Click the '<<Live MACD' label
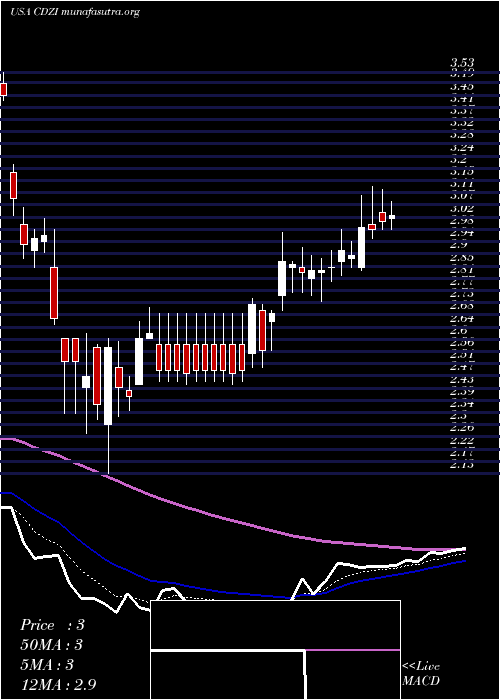 pos(421,674)
